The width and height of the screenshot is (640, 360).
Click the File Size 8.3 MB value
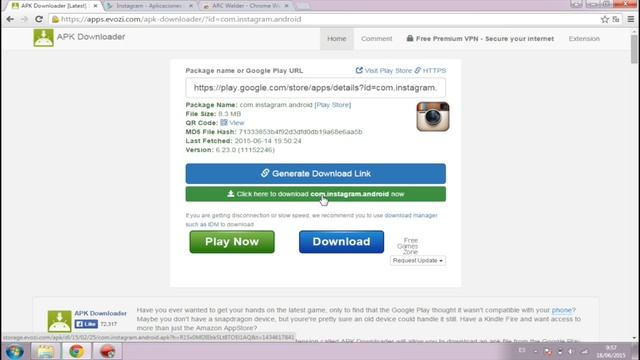(229, 114)
